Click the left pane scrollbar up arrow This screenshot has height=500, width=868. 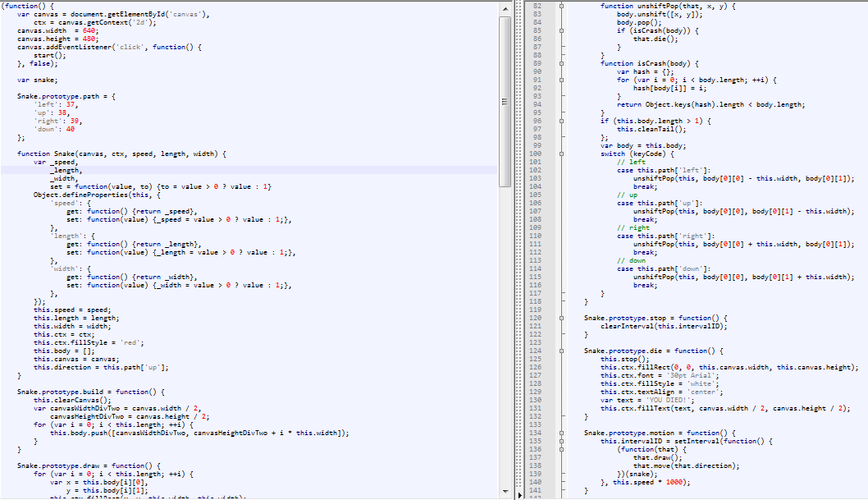pyautogui.click(x=505, y=7)
